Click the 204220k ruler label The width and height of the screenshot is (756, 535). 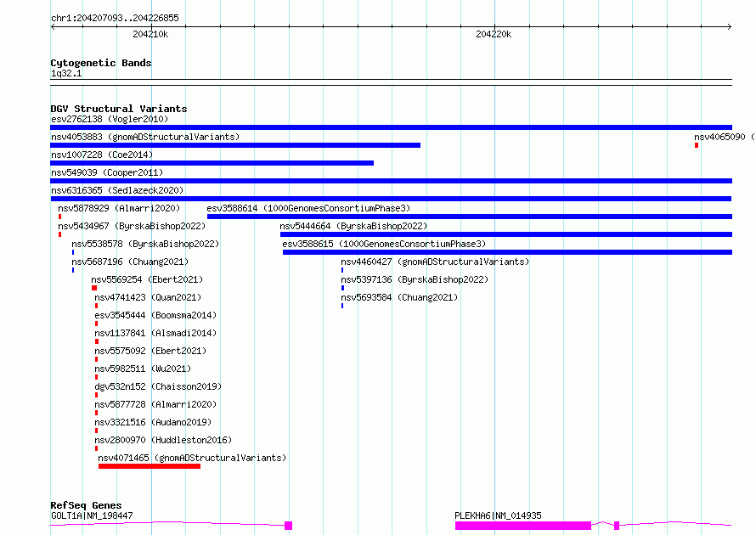coord(494,35)
